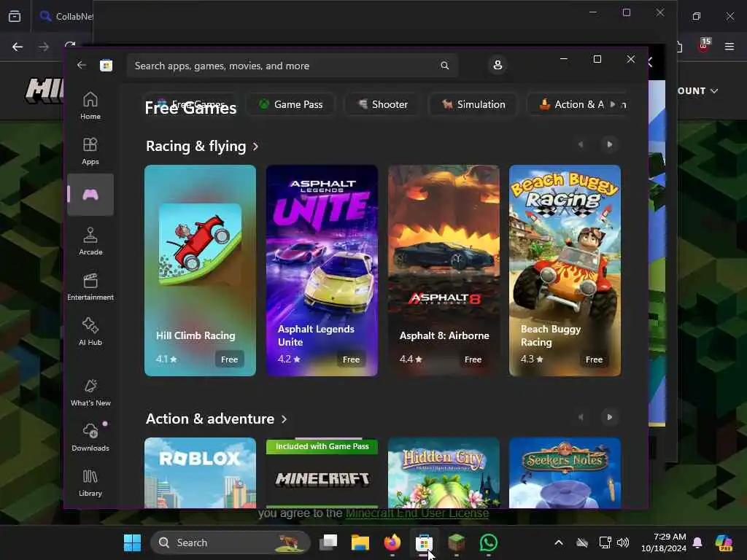This screenshot has height=560, width=747.
Task: Show previous Action & adventure games
Action: [x=580, y=417]
